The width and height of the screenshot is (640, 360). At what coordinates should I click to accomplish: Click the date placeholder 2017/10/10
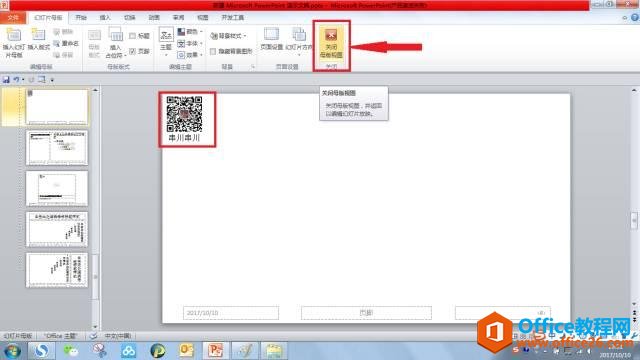(231, 313)
